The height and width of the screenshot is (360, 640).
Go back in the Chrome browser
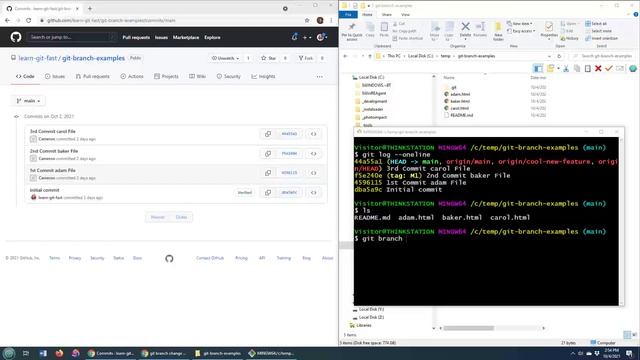click(x=7, y=20)
